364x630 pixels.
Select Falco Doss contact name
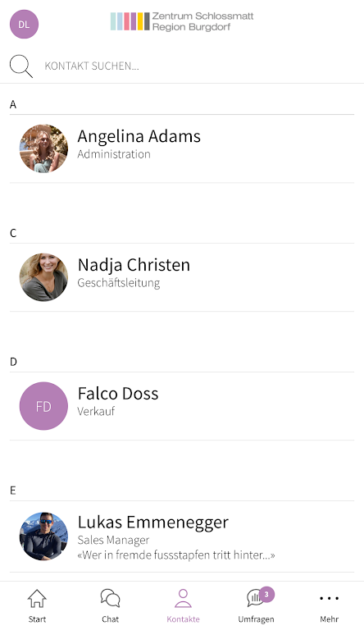point(118,394)
